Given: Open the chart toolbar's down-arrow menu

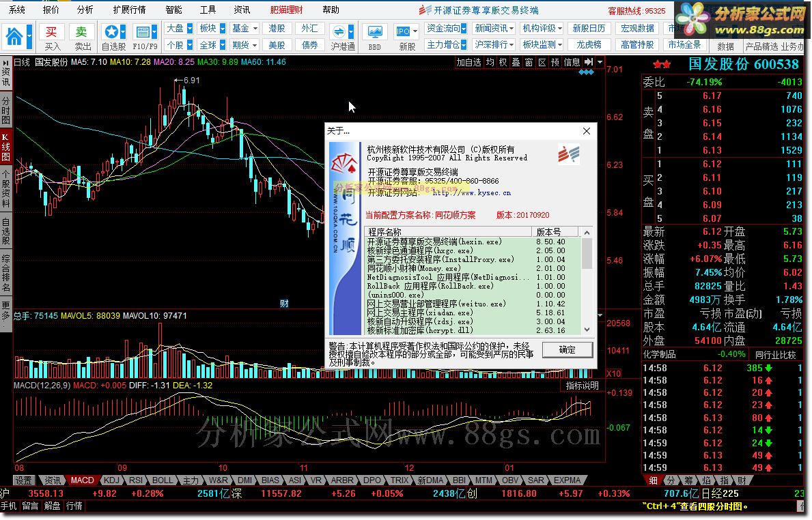Looking at the screenshot, I should (600, 62).
